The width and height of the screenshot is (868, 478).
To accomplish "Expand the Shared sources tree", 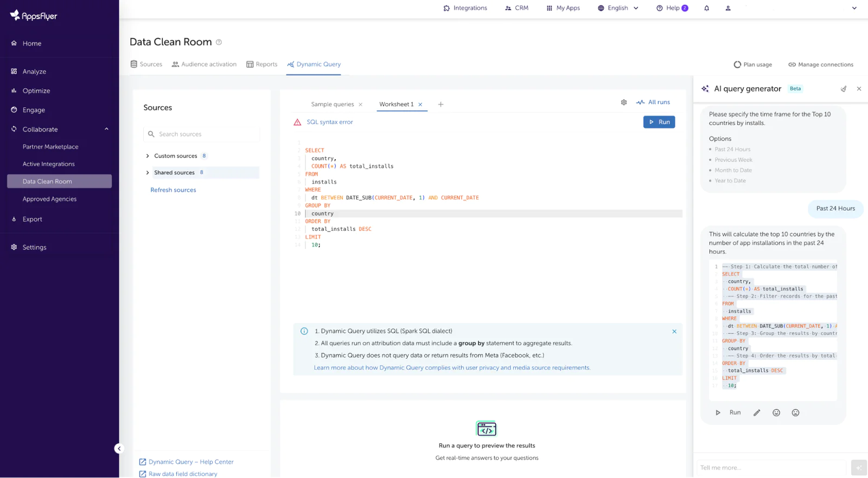I will point(148,173).
